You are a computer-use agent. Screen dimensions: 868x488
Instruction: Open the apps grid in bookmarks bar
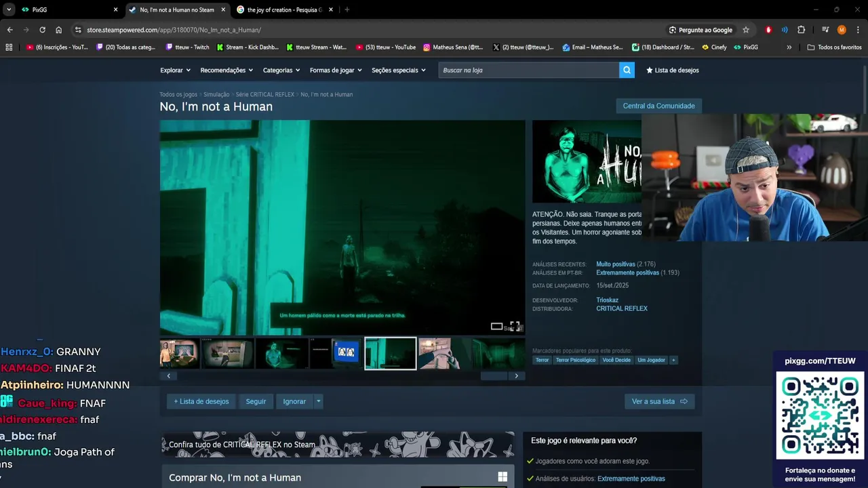9,47
